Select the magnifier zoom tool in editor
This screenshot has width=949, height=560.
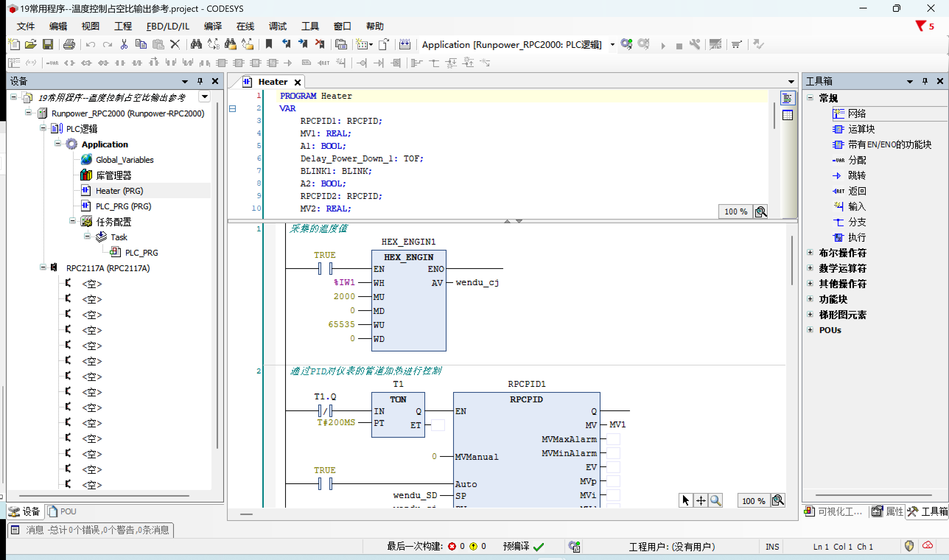715,501
